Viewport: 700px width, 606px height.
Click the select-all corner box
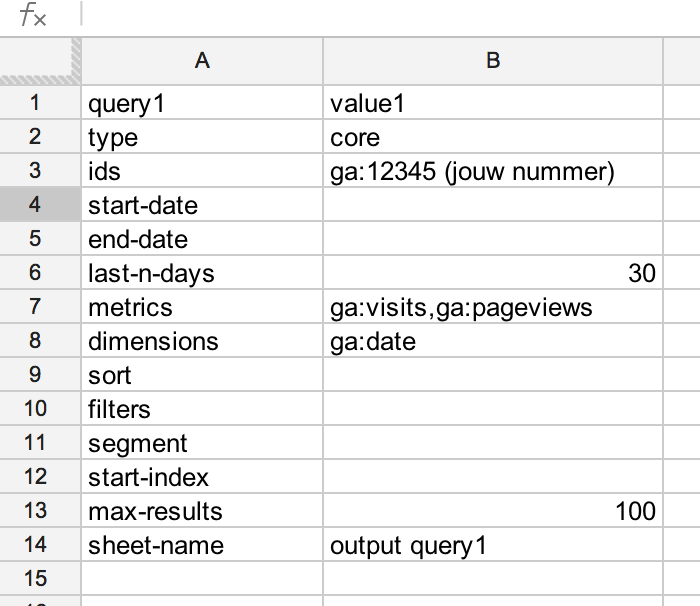pyautogui.click(x=39, y=60)
